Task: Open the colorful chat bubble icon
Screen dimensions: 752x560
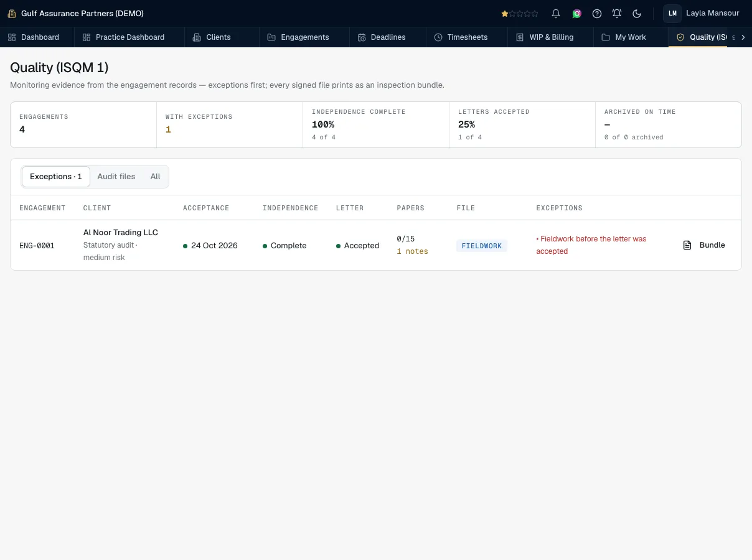Action: 577,13
